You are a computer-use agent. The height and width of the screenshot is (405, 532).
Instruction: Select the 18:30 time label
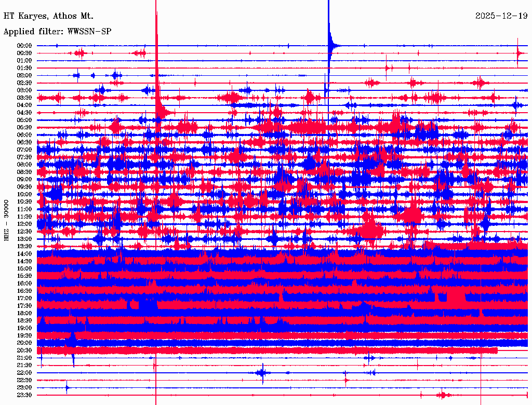[24, 321]
